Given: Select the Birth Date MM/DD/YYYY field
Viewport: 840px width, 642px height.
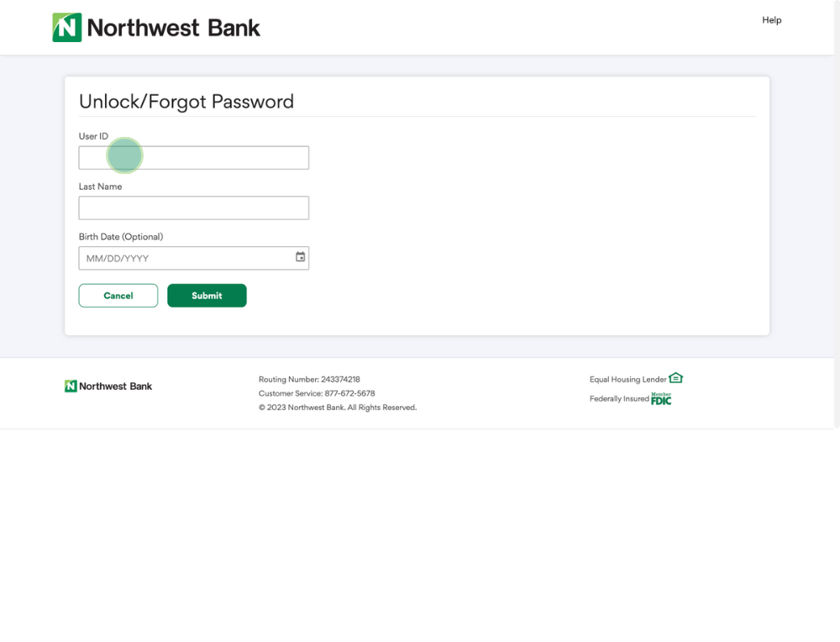Looking at the screenshot, I should pyautogui.click(x=185, y=258).
